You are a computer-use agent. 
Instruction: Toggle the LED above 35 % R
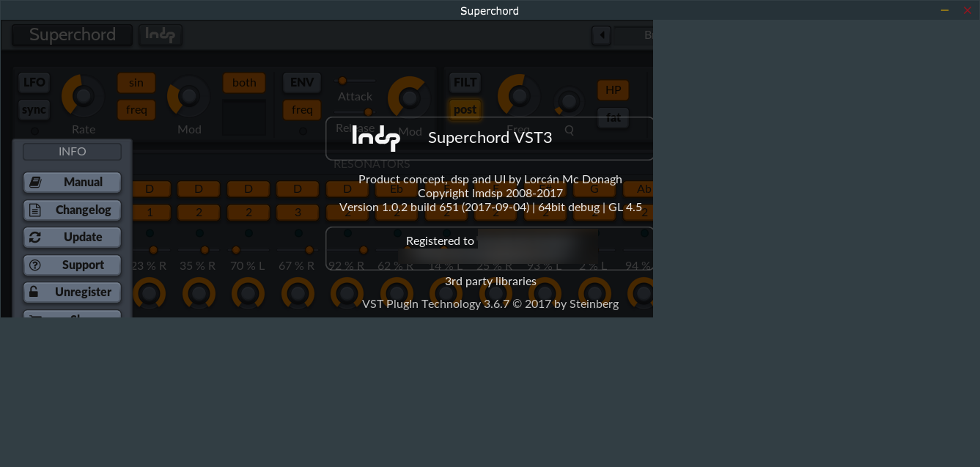point(199,233)
